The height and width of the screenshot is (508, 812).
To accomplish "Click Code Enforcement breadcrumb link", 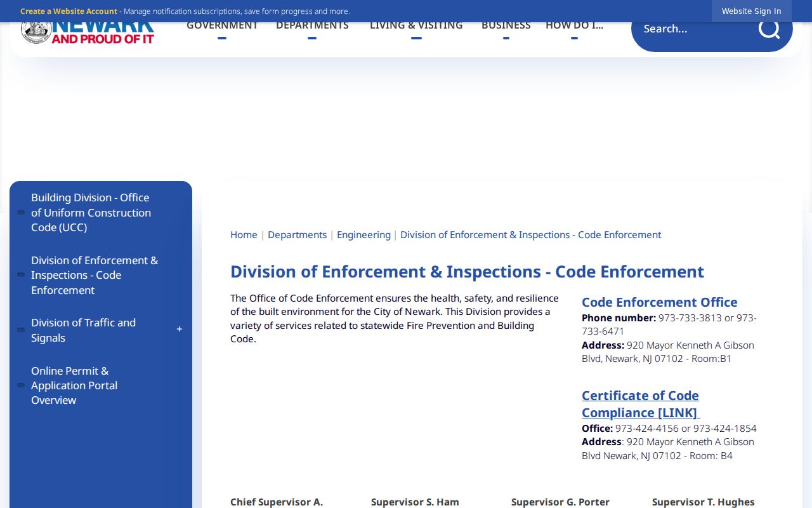I will click(x=530, y=235).
